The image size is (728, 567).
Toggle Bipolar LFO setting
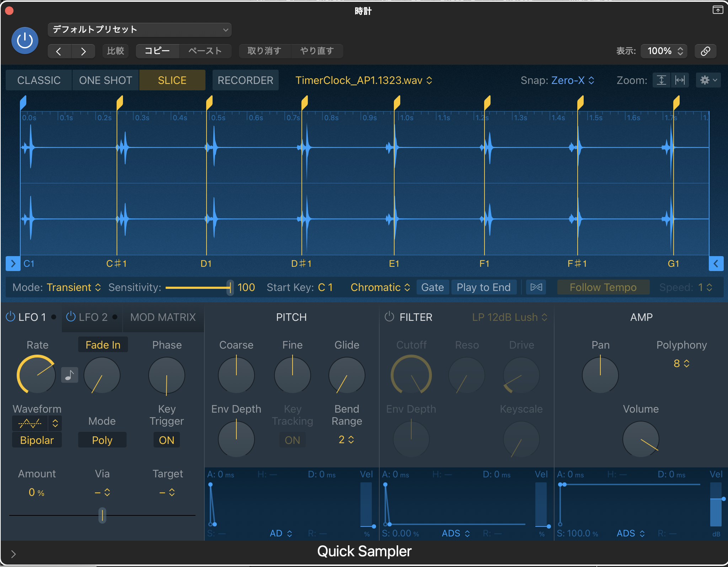(x=37, y=440)
